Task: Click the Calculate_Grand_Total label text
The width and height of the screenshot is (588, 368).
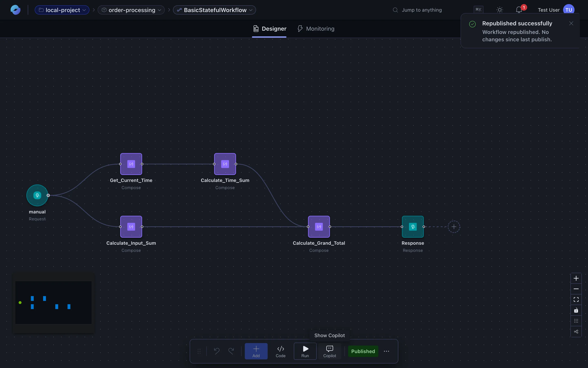Action: [319, 243]
